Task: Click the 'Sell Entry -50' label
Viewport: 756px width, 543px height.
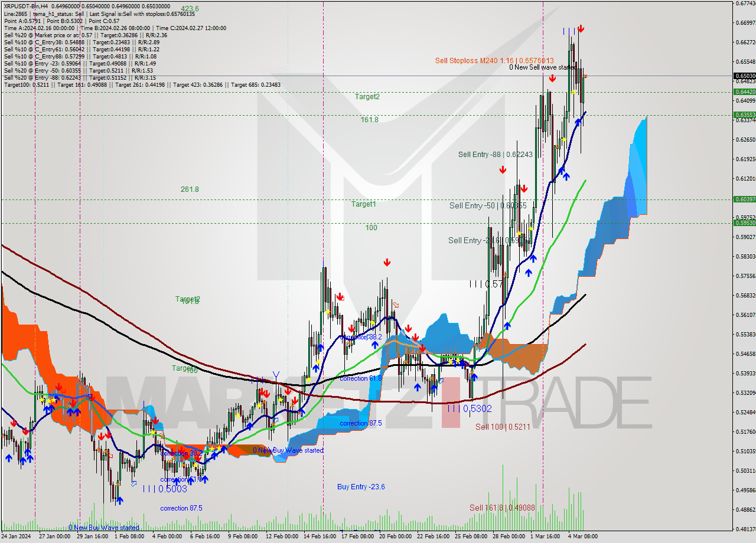Action: click(x=488, y=205)
